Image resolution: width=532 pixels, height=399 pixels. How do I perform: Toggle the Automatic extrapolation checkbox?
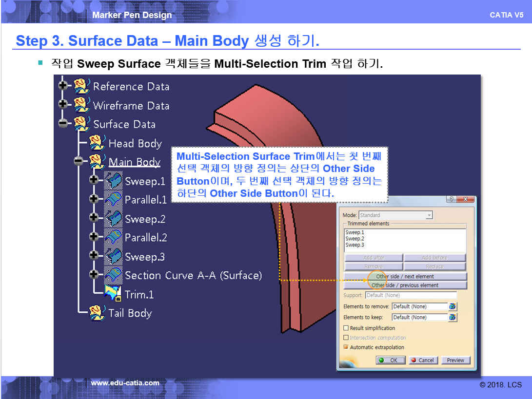click(346, 347)
